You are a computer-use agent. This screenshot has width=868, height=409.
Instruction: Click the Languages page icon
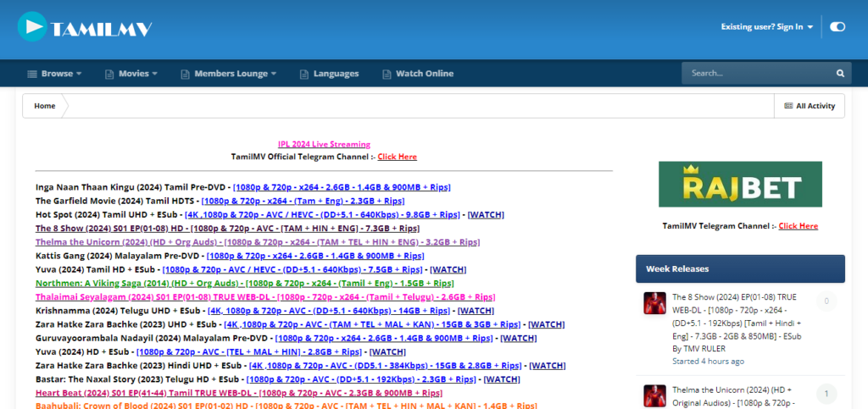pyautogui.click(x=304, y=74)
